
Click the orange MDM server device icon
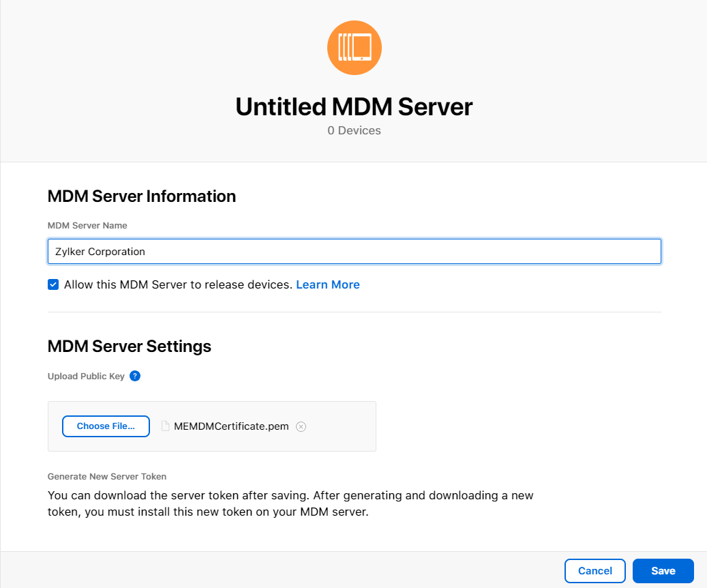[354, 47]
